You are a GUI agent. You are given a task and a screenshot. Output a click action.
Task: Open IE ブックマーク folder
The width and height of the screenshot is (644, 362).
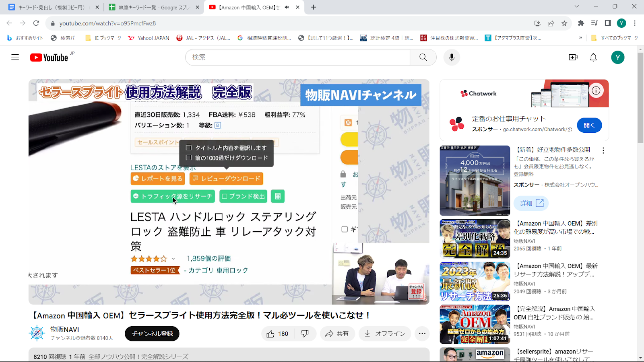pos(103,38)
